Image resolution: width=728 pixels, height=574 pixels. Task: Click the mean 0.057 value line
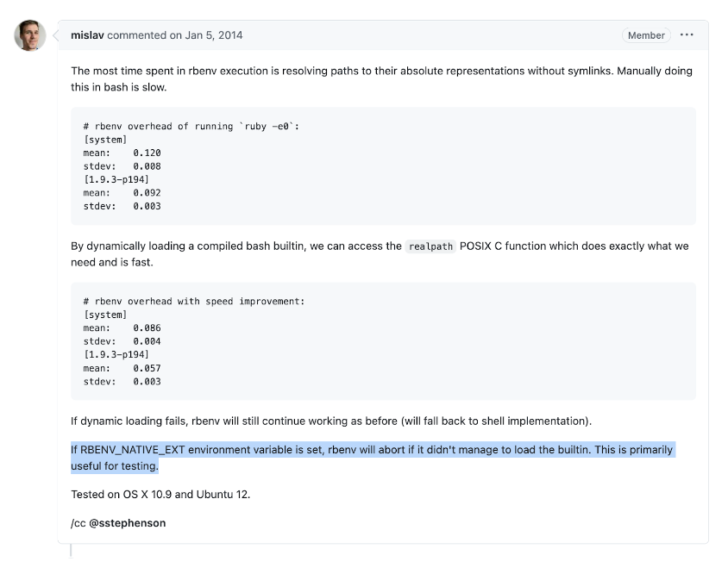122,368
